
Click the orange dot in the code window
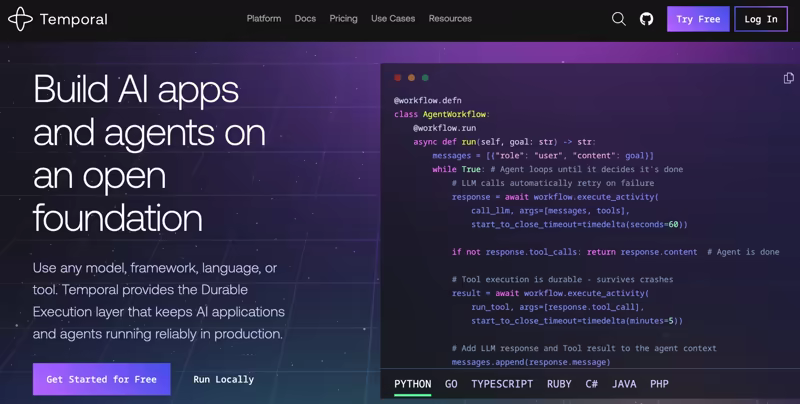411,78
